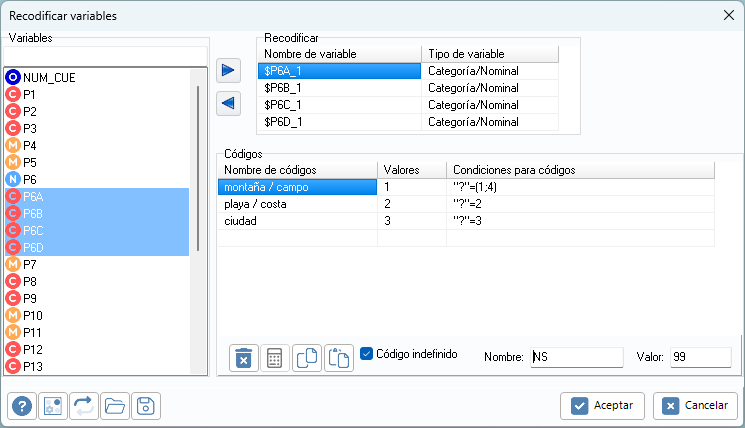This screenshot has width=745, height=428.
Task: Click the Nombre input field containing NS
Action: tap(576, 357)
